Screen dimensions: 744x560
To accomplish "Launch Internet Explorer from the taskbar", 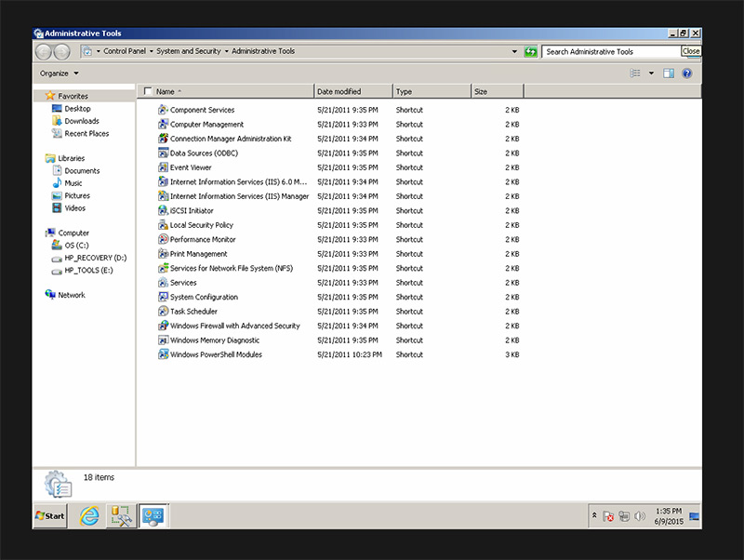I will [89, 516].
